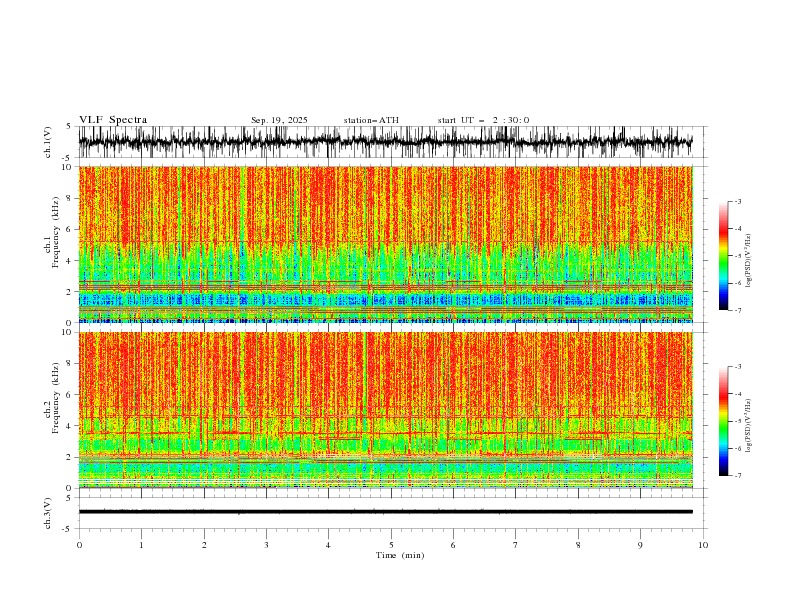Click the ch.3 flat waveform trace
792x612 pixels.
click(385, 512)
